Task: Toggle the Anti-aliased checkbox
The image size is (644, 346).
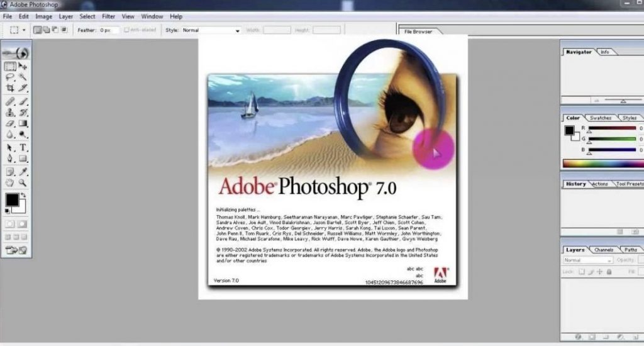Action: coord(126,30)
